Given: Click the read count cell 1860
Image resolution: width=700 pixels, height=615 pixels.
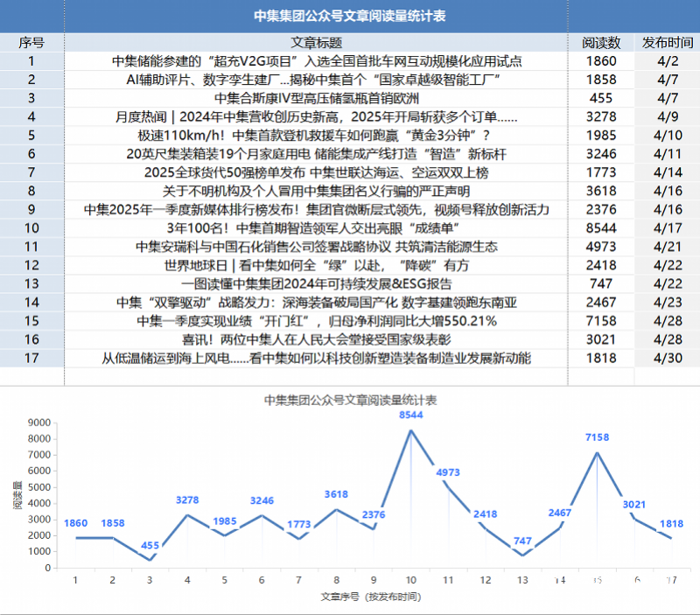Looking at the screenshot, I should tap(601, 61).
